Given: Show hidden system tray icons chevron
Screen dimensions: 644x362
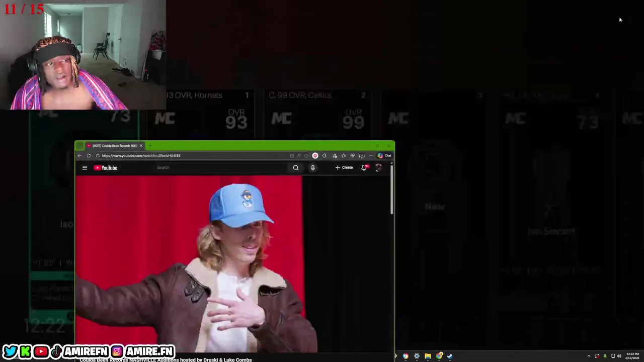Looking at the screenshot, I should click(x=589, y=356).
